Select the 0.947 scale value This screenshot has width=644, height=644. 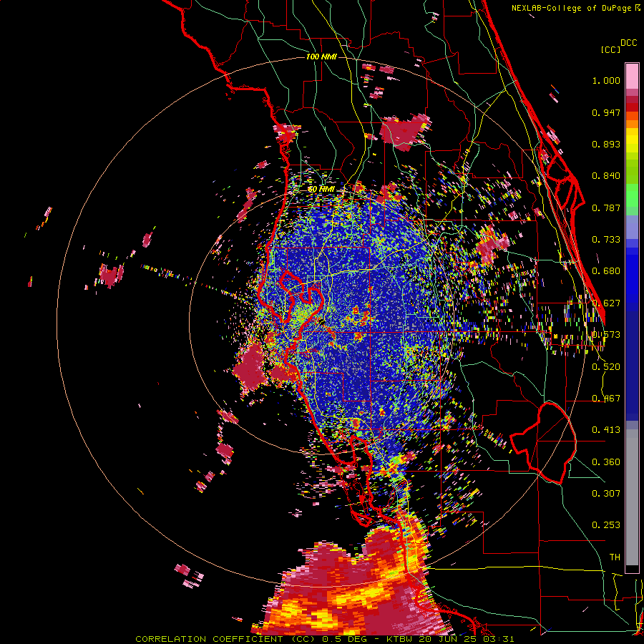click(606, 112)
